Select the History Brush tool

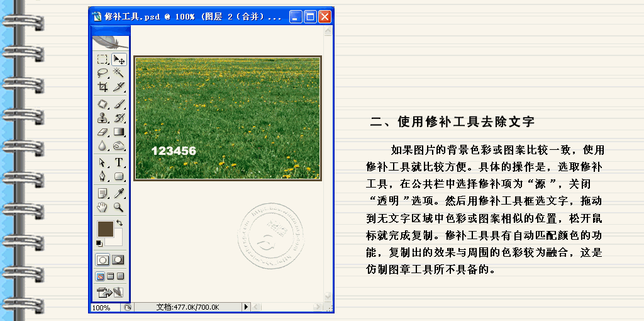click(x=119, y=118)
